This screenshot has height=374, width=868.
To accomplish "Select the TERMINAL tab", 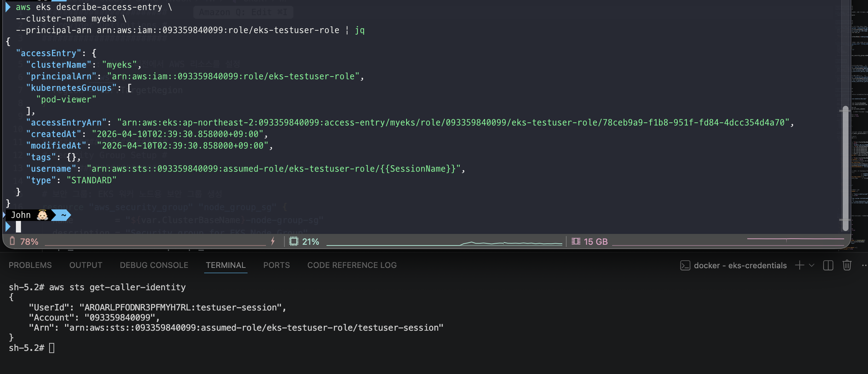I will [x=226, y=265].
